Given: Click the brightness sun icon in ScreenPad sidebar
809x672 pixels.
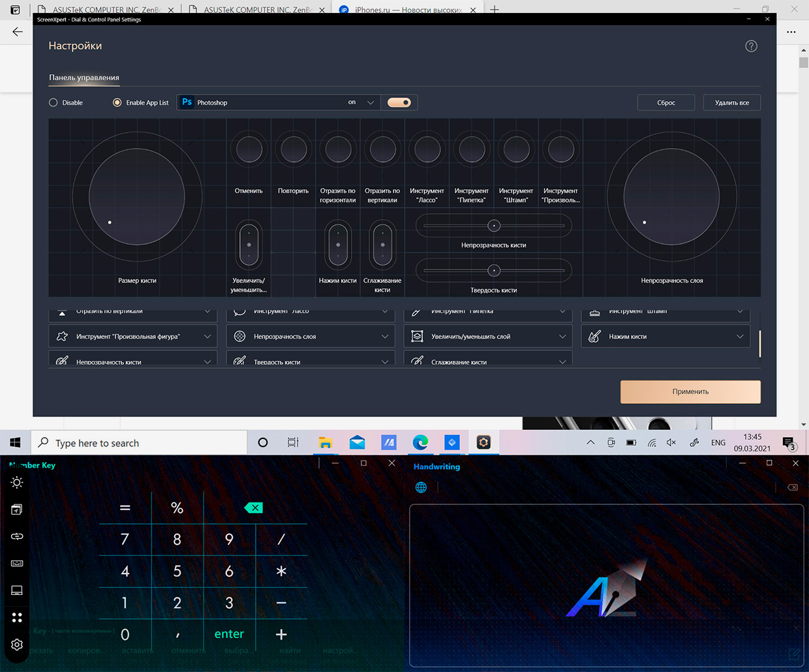Looking at the screenshot, I should (x=17, y=482).
